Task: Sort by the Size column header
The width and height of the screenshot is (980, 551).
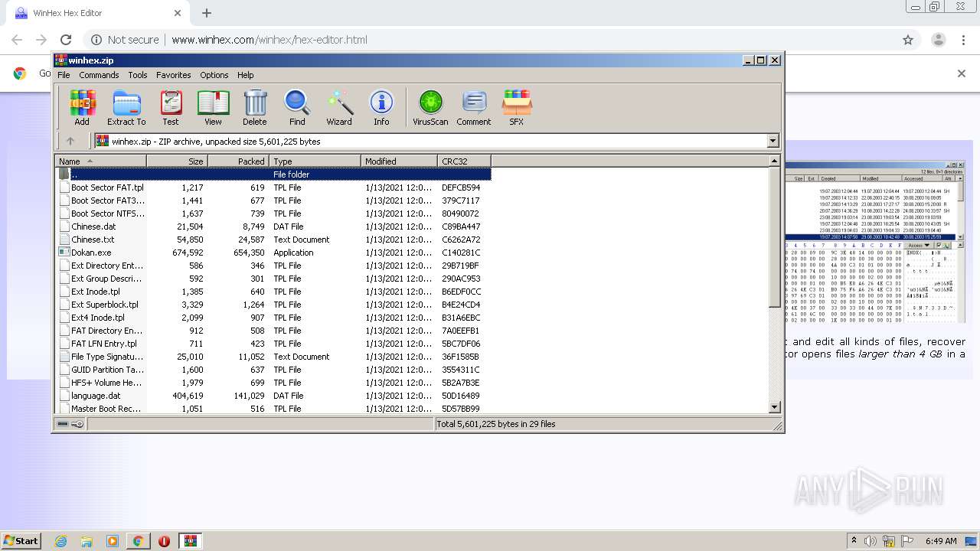Action: coord(178,161)
